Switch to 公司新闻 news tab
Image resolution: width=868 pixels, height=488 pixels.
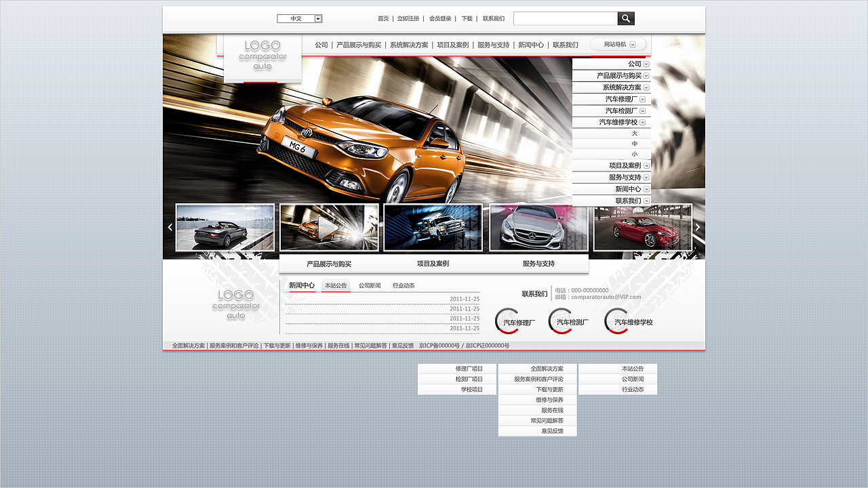370,286
